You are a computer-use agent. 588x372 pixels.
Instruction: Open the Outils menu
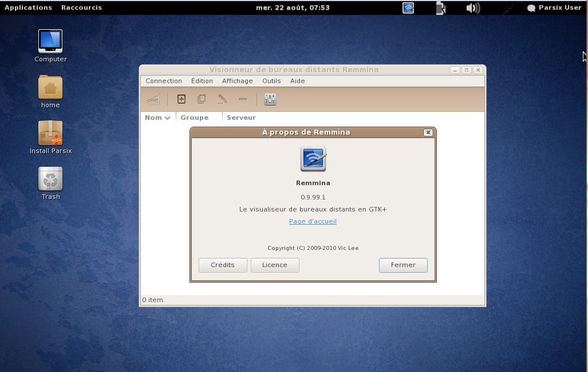pyautogui.click(x=271, y=81)
